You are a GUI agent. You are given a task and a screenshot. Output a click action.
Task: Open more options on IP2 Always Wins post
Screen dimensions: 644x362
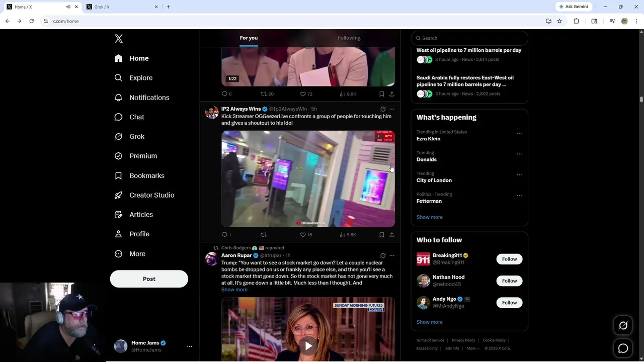point(392,109)
